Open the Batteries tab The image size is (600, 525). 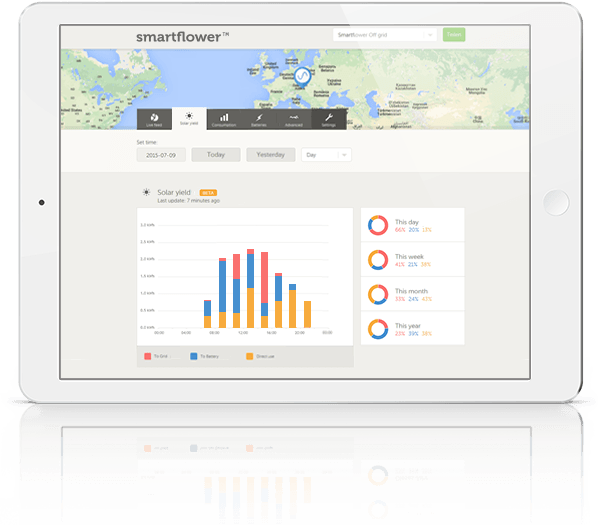click(259, 119)
